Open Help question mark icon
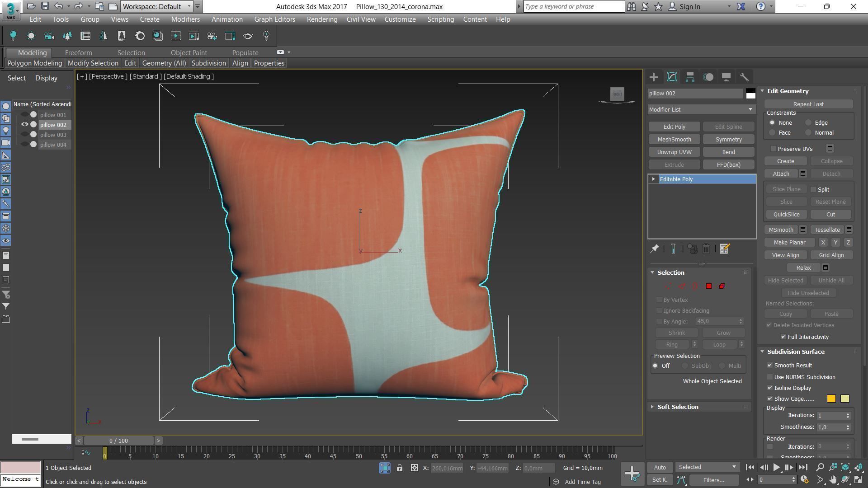The height and width of the screenshot is (488, 868). [761, 6]
